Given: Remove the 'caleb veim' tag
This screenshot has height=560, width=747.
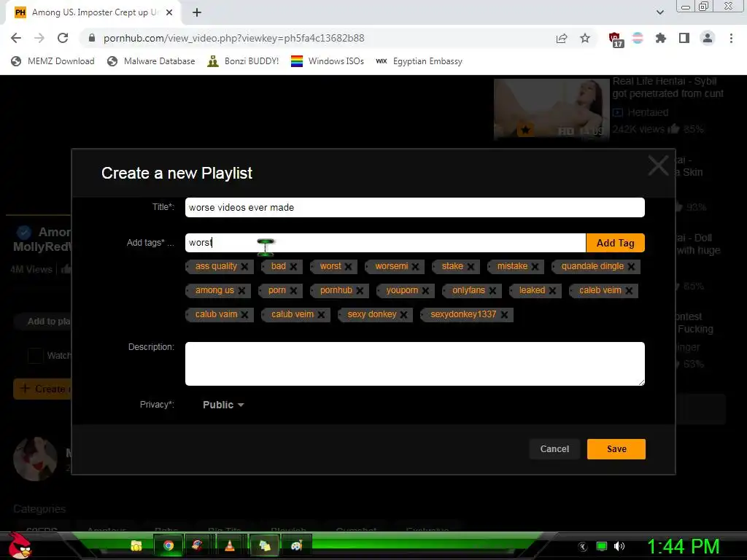Looking at the screenshot, I should point(629,290).
